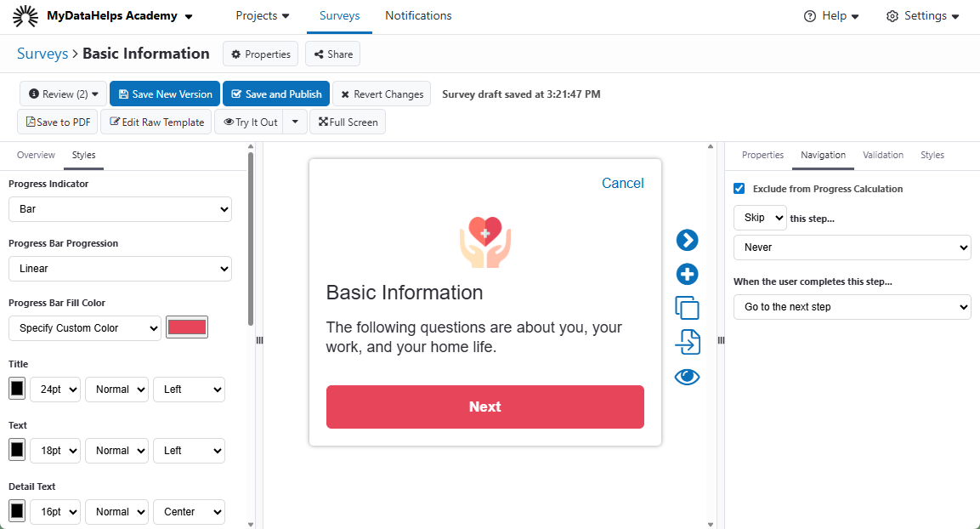Image resolution: width=980 pixels, height=529 pixels.
Task: Click the red Next button in preview
Action: (x=484, y=407)
